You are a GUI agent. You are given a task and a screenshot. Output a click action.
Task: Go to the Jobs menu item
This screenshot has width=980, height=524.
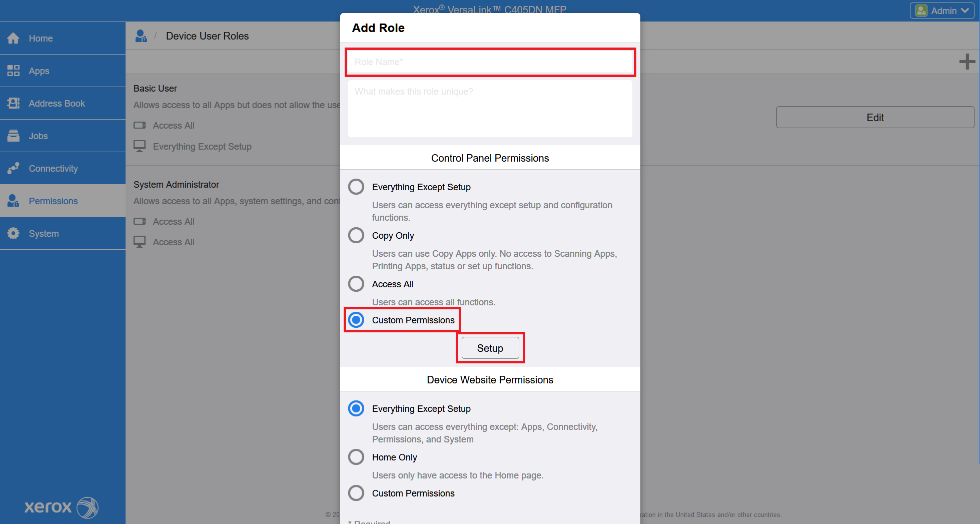click(38, 136)
